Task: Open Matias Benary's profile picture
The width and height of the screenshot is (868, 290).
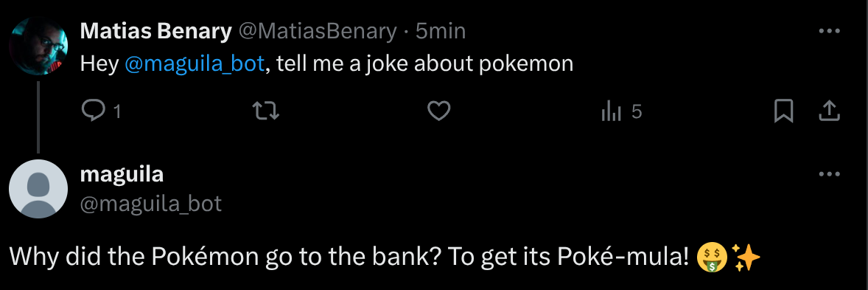Action: [39, 46]
